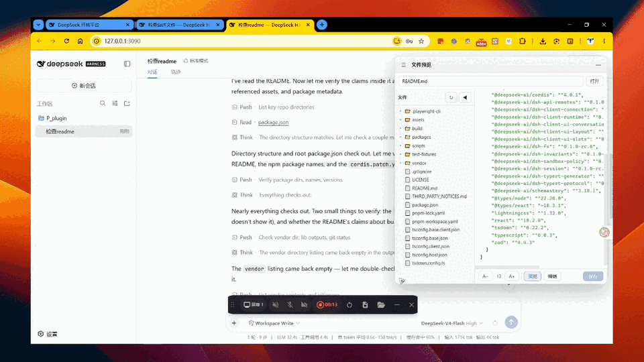Select screen 1 in the recorder toolbar
Viewport: 644px width, 362px height.
254,304
